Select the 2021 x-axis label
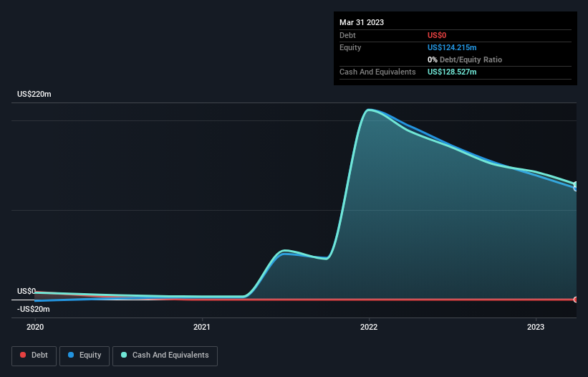Image resolution: width=588 pixels, height=377 pixels. pyautogui.click(x=202, y=327)
